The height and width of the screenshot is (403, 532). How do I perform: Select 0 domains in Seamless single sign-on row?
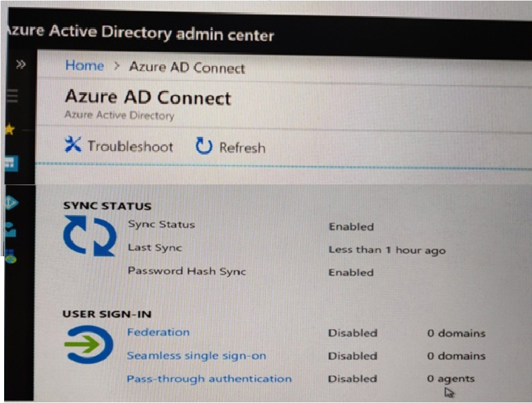pyautogui.click(x=457, y=356)
